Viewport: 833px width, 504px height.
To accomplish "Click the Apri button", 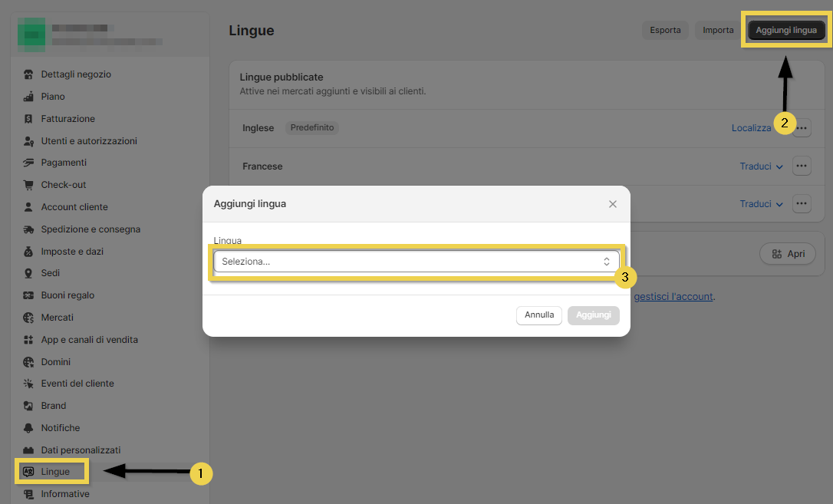I will click(788, 254).
